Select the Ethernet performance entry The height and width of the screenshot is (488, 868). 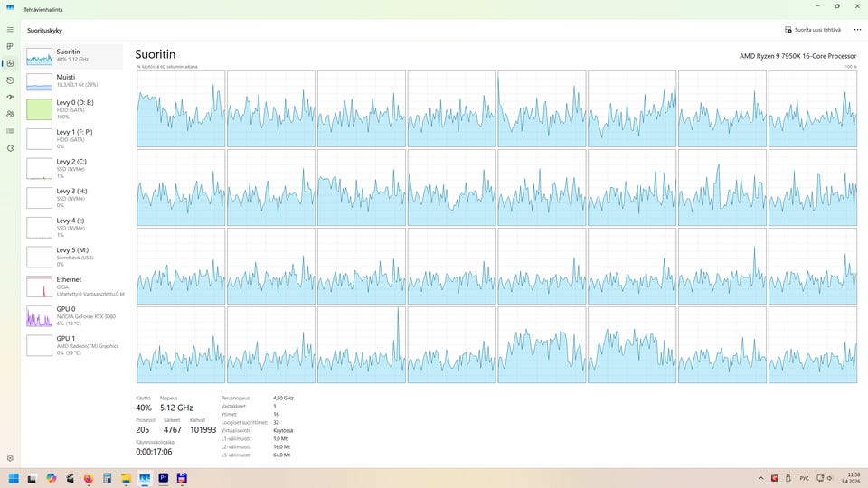pos(73,286)
